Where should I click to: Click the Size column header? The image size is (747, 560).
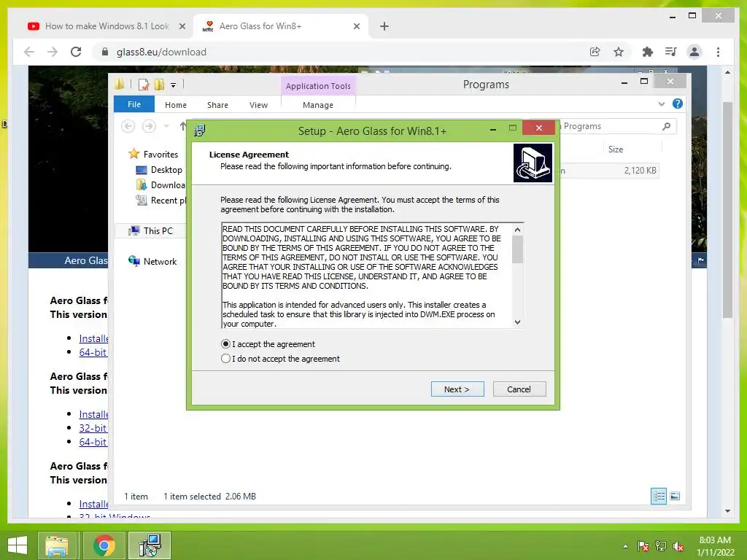[x=616, y=149]
